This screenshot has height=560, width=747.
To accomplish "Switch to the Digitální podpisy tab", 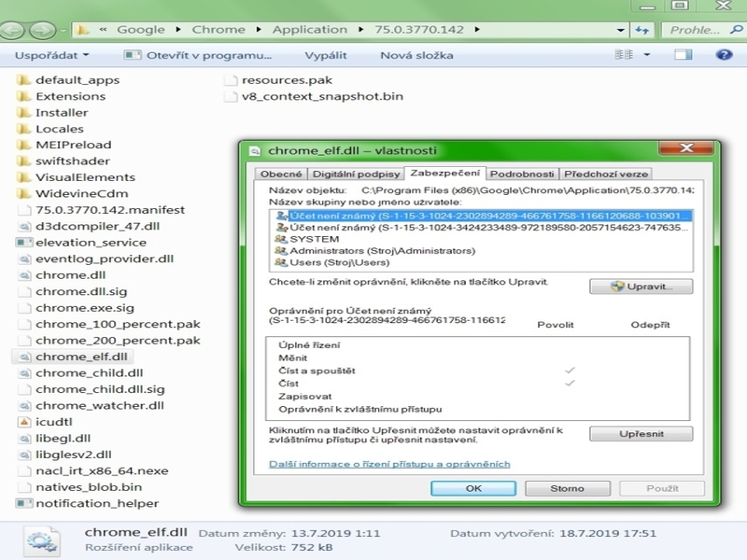I will pos(356,174).
